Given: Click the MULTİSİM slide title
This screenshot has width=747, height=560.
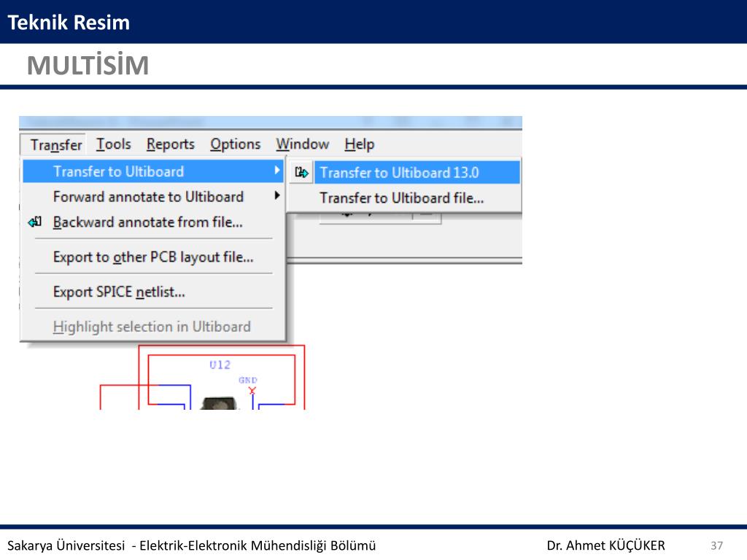Looking at the screenshot, I should click(x=88, y=65).
